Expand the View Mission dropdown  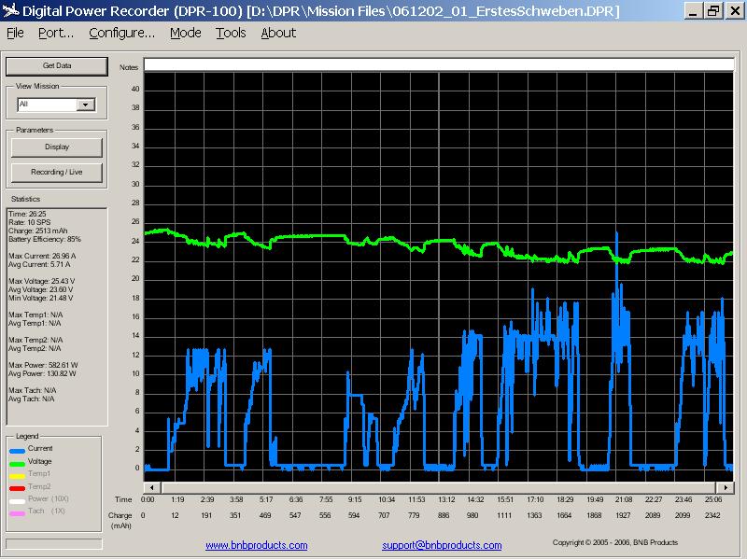tap(86, 105)
